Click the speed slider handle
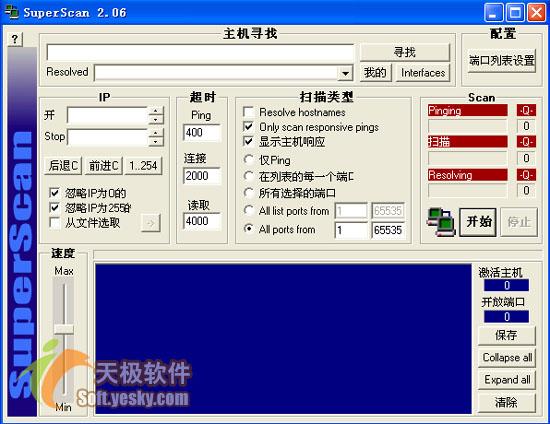Image resolution: width=550 pixels, height=424 pixels. tap(63, 329)
